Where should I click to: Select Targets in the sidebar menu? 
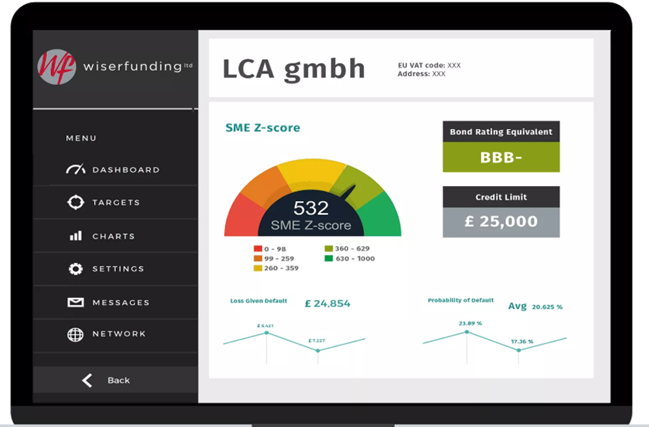(116, 203)
